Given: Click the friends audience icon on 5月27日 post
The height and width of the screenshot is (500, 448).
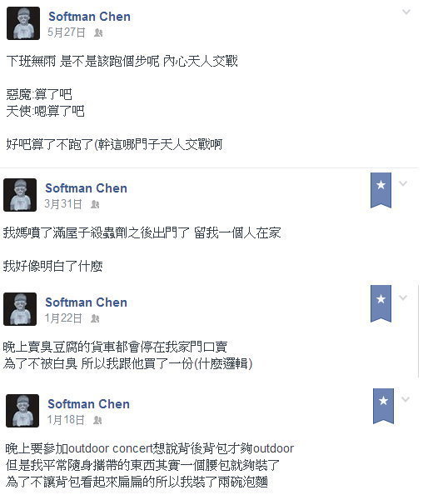Looking at the screenshot, I should 98,32.
